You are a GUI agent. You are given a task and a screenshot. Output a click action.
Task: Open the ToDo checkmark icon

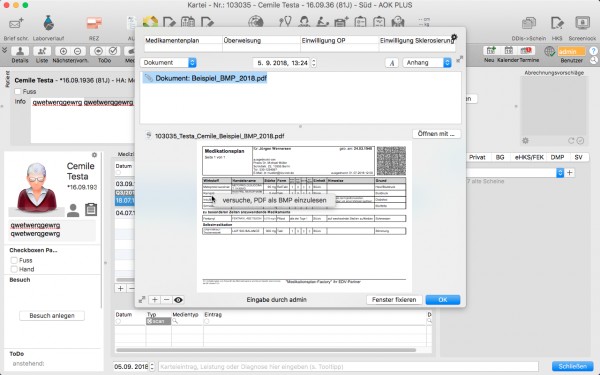[x=113, y=51]
